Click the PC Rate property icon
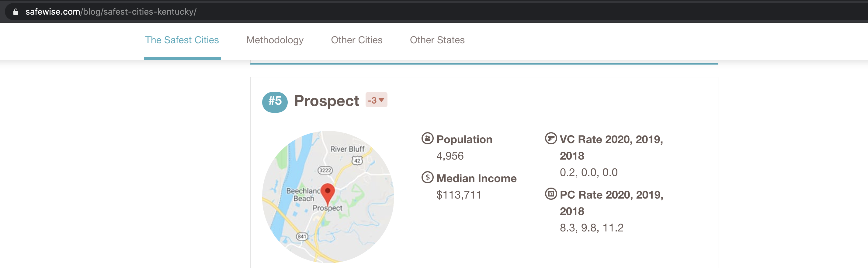868x268 pixels. coord(550,194)
